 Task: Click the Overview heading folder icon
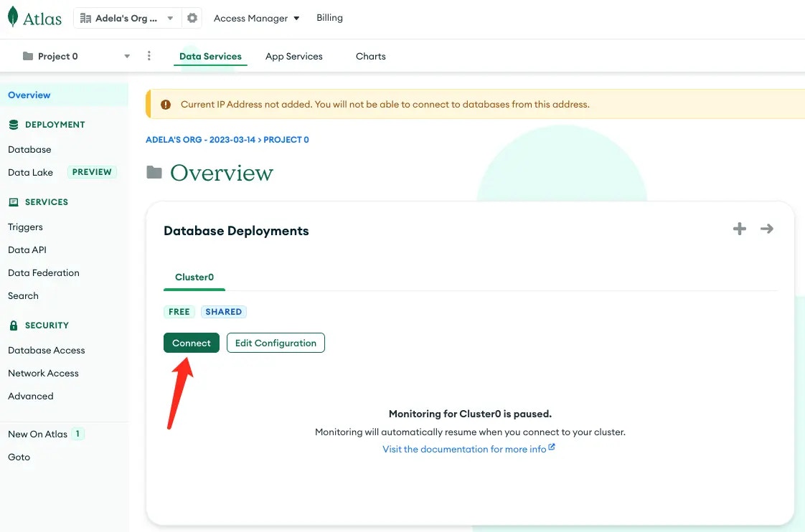154,172
